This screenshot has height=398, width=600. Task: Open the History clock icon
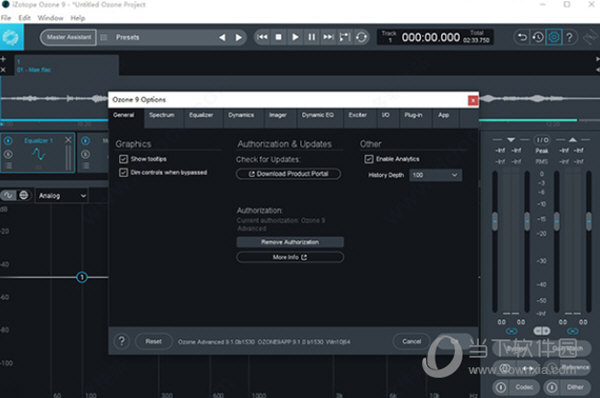coord(538,37)
